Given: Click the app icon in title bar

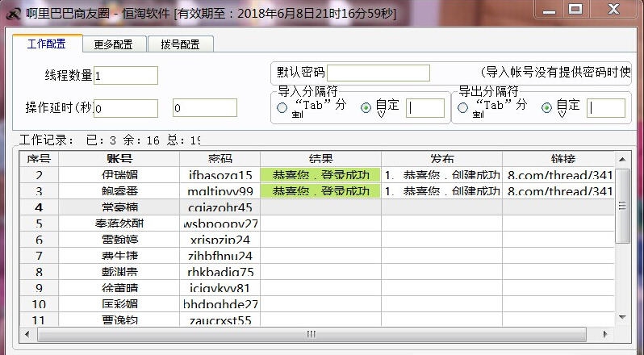Looking at the screenshot, I should (x=14, y=14).
